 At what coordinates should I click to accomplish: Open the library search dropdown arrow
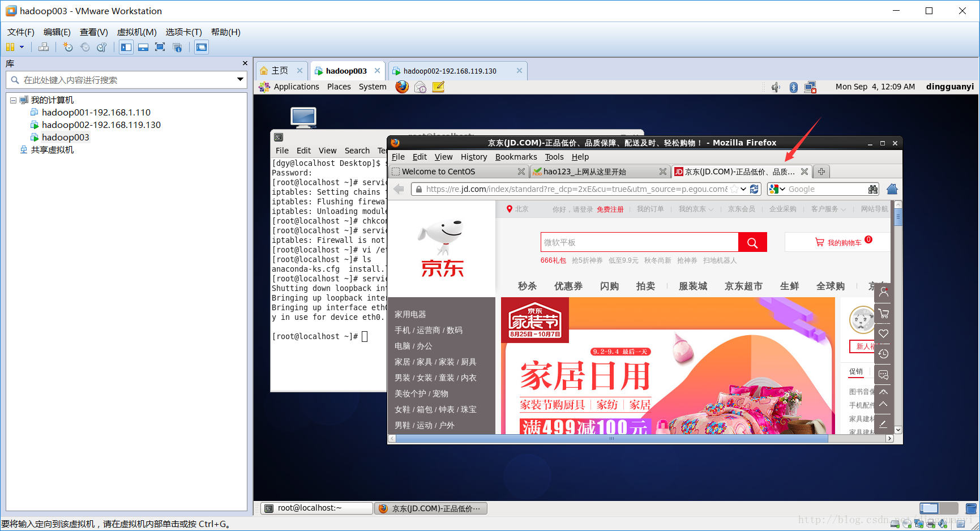click(240, 80)
